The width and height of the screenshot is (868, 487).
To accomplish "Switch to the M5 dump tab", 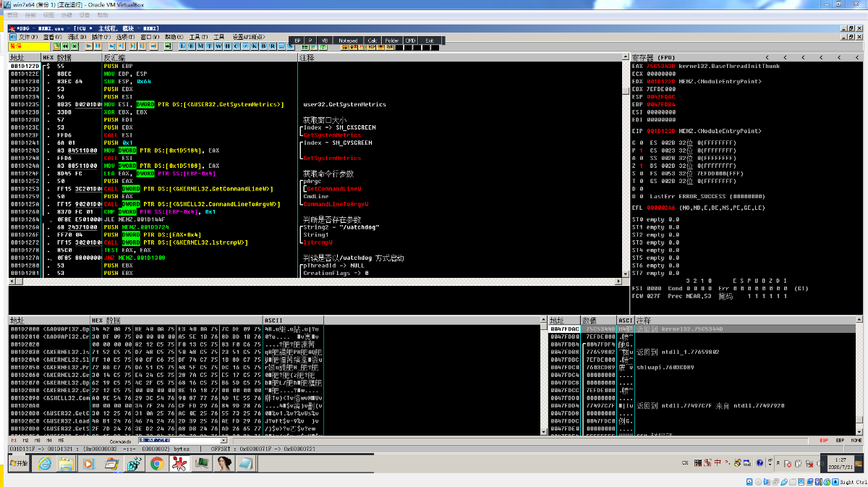I will click(x=61, y=440).
